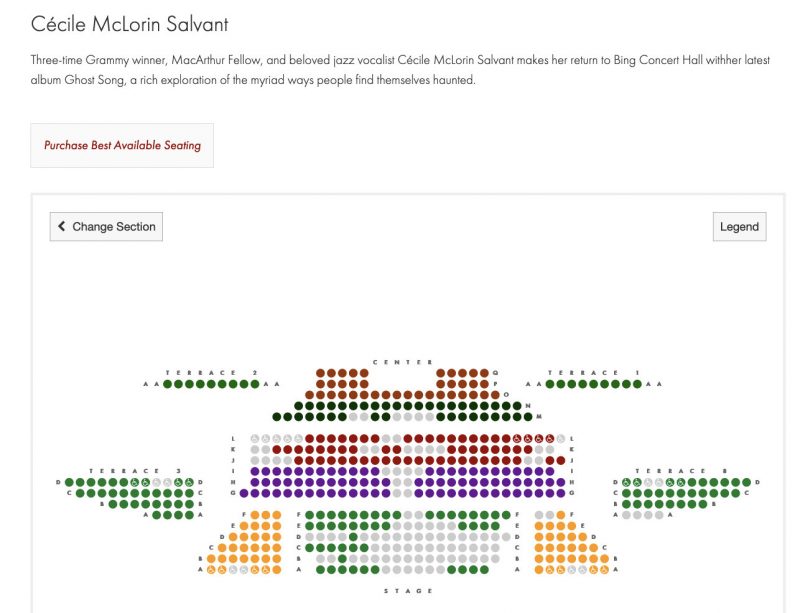Select the only orange seat in right row F

[x=561, y=515]
